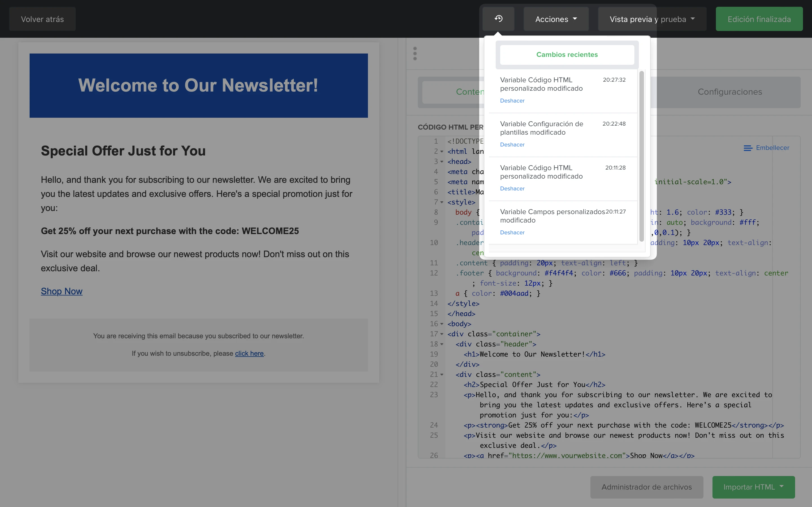Click the history clock icon button
This screenshot has width=812, height=507.
click(x=498, y=19)
